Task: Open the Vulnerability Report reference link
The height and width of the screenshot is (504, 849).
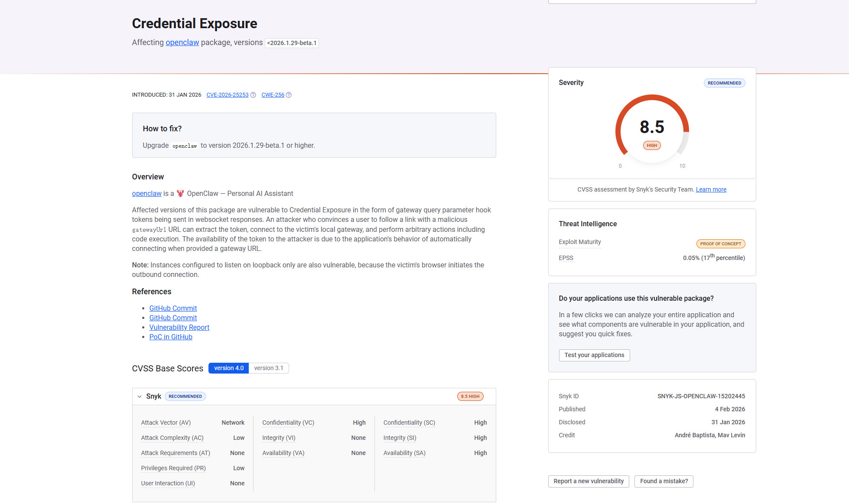Action: click(x=179, y=327)
